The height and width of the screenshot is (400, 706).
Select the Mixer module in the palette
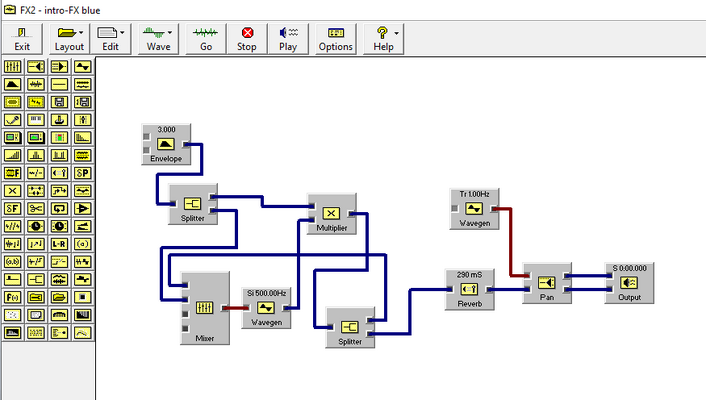[x=13, y=67]
